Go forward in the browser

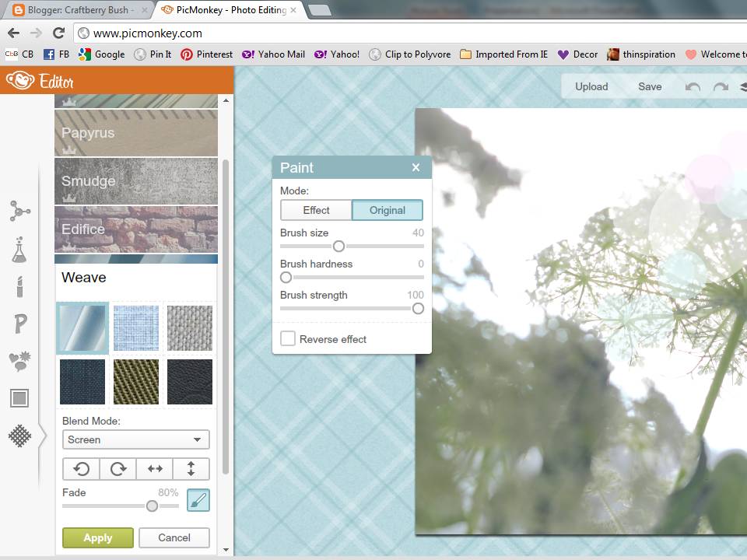point(36,33)
